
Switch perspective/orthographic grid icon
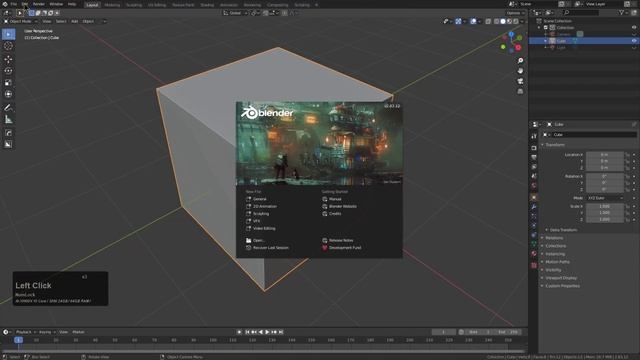coord(520,91)
